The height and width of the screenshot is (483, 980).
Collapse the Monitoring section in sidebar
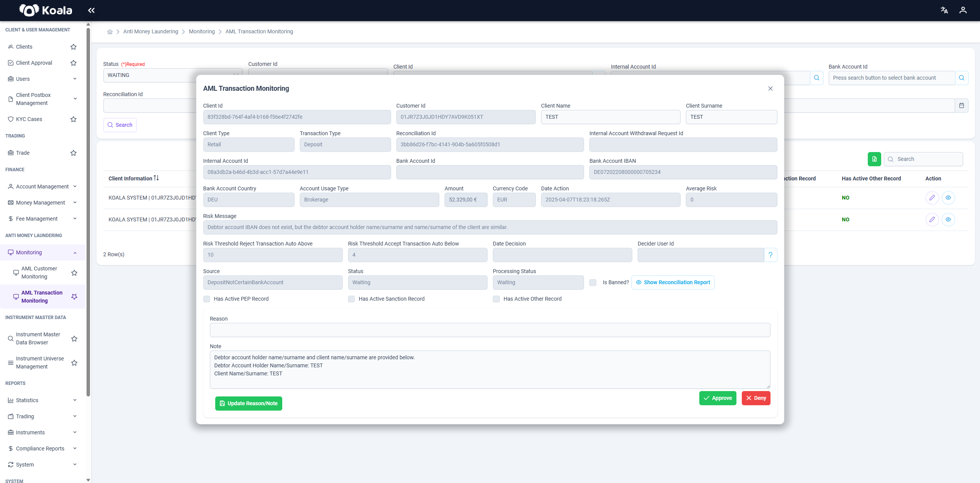coord(75,252)
